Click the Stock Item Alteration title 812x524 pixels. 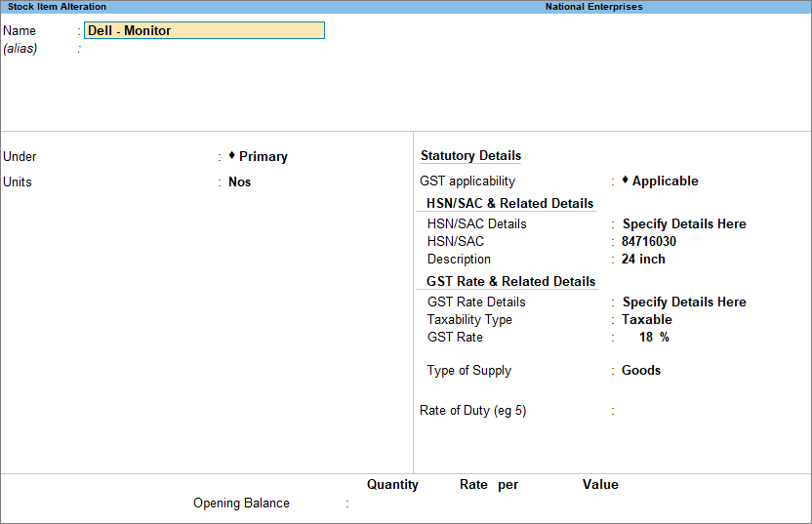pyautogui.click(x=57, y=7)
